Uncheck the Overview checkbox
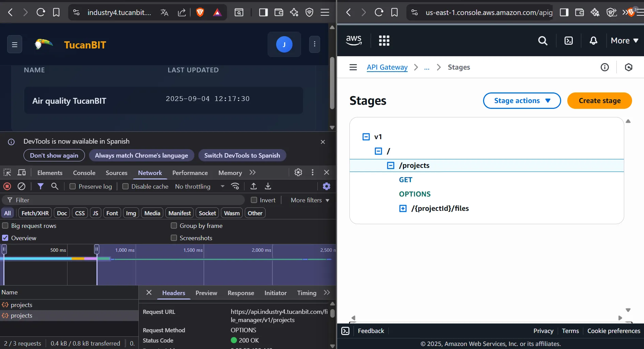This screenshot has height=349, width=644. (5, 238)
